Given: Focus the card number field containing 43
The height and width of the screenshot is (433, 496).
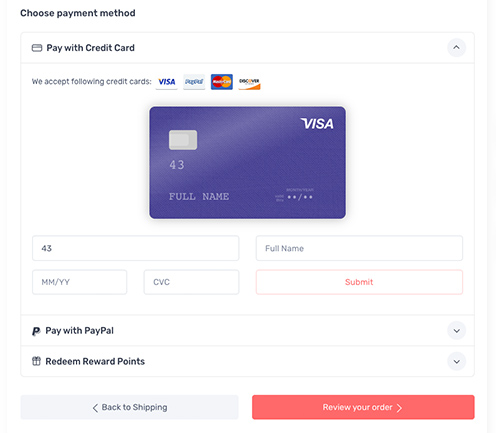Looking at the screenshot, I should 135,248.
